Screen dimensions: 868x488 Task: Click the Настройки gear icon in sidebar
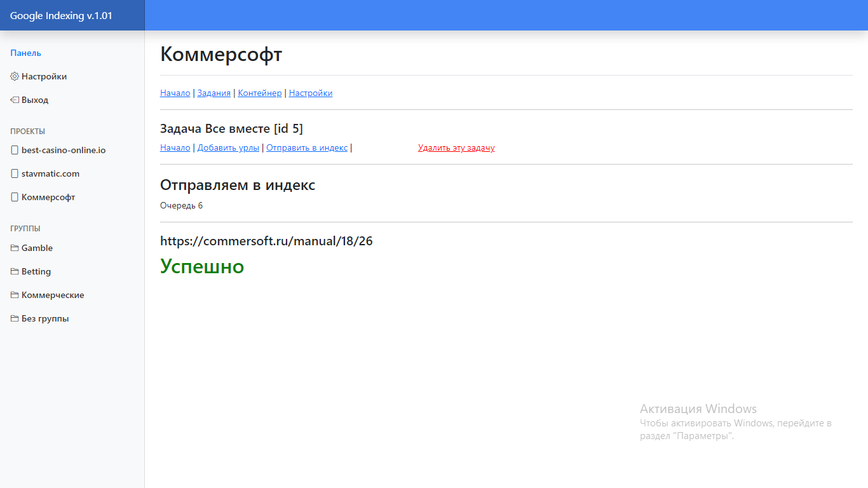point(15,76)
